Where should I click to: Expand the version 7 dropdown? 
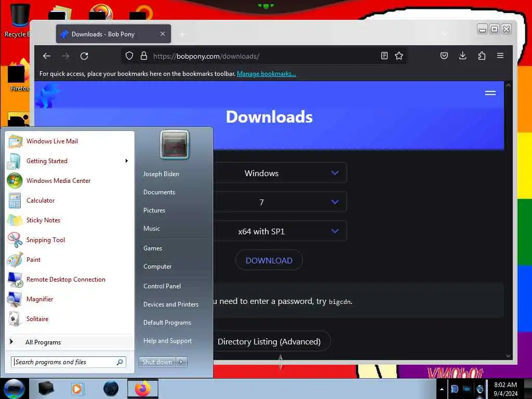[x=280, y=202]
